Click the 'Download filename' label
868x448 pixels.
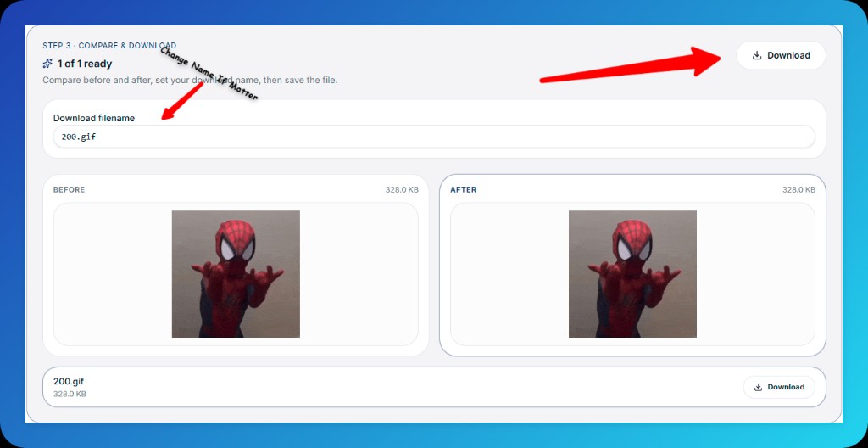point(94,118)
